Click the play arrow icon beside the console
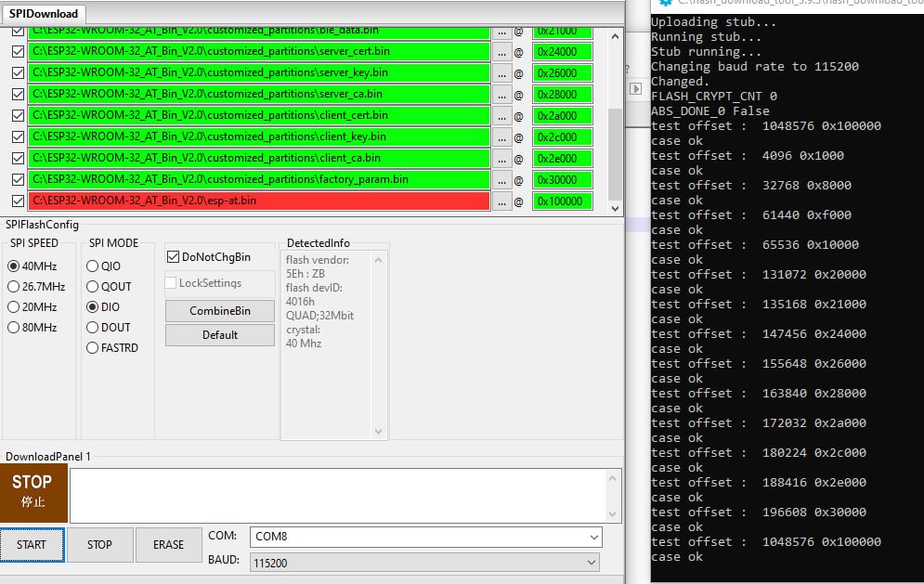Image resolution: width=924 pixels, height=584 pixels. pyautogui.click(x=635, y=89)
